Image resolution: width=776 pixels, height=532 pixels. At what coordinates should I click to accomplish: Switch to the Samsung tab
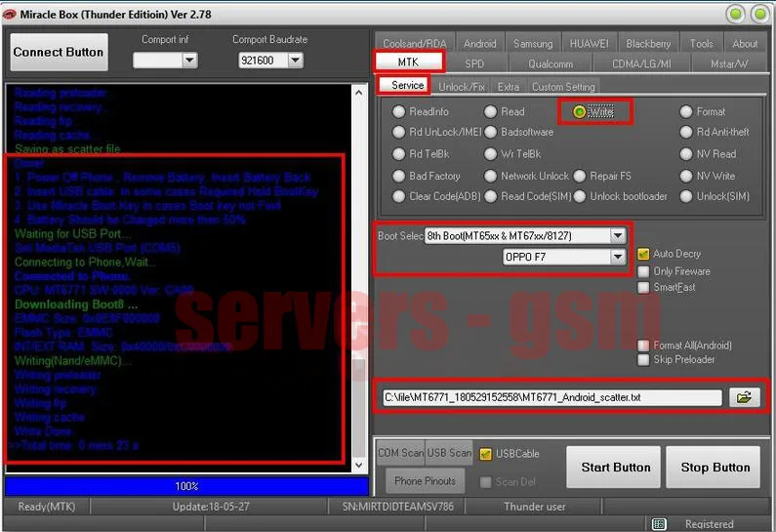[x=533, y=44]
